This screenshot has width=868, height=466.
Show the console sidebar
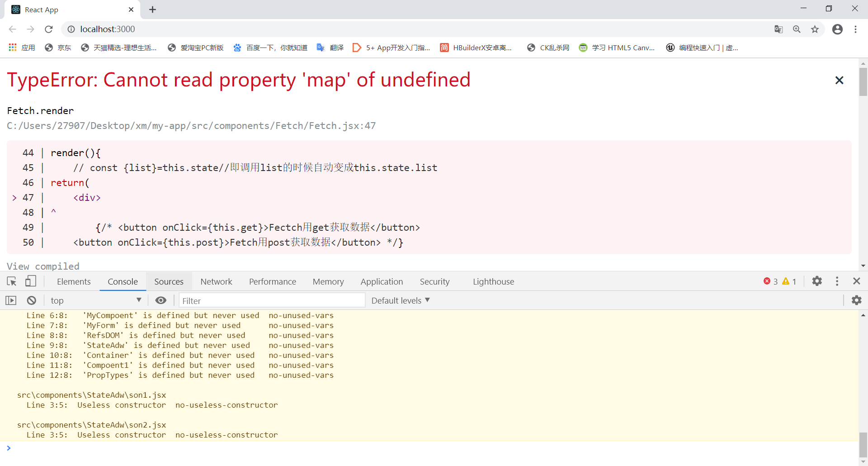click(x=11, y=300)
